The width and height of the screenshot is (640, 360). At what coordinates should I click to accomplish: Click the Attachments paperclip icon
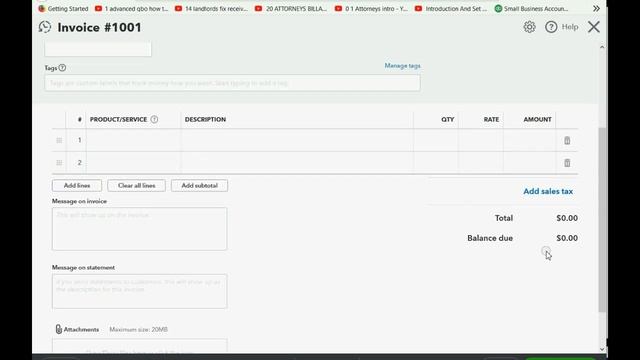58,329
